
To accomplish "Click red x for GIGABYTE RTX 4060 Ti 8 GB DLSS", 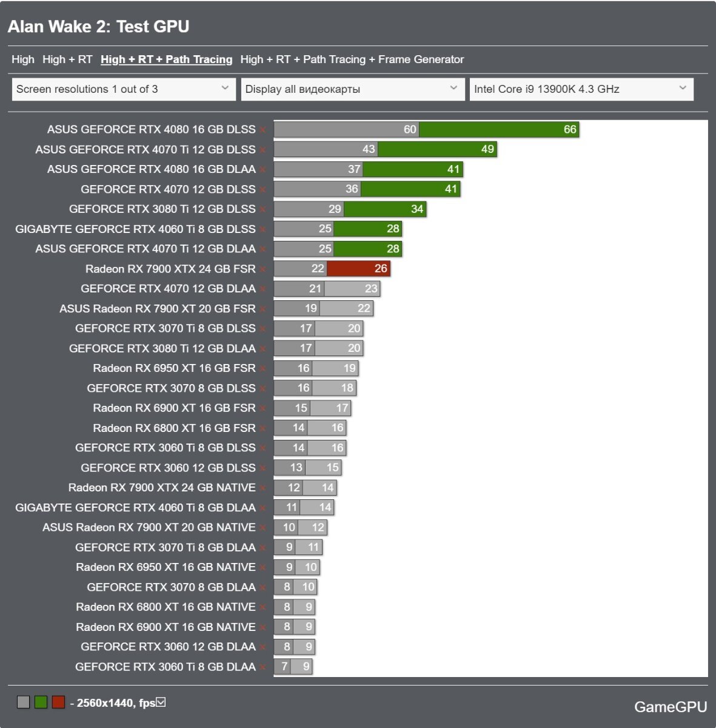I will click(x=263, y=229).
